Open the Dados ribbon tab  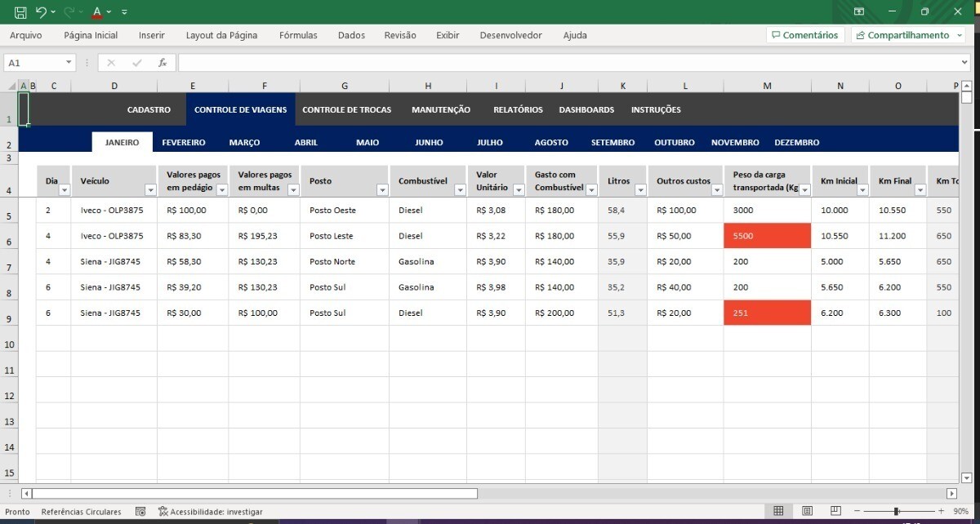351,36
